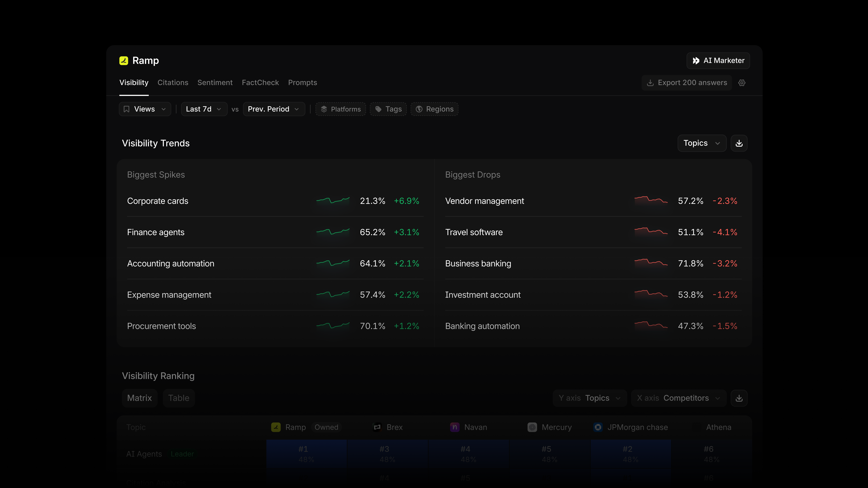Download the Visibility Ranking data
Image resolution: width=868 pixels, height=488 pixels.
739,398
